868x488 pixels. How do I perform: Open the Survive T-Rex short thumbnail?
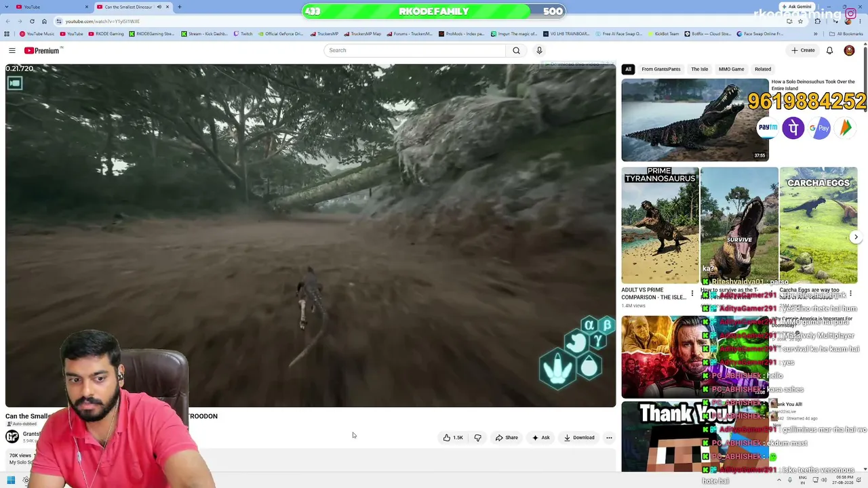tap(739, 225)
